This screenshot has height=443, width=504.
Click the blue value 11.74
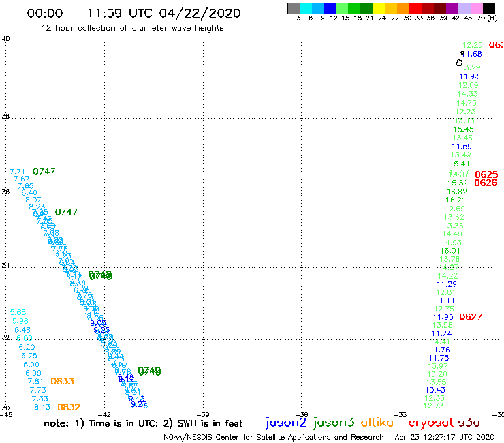[441, 333]
